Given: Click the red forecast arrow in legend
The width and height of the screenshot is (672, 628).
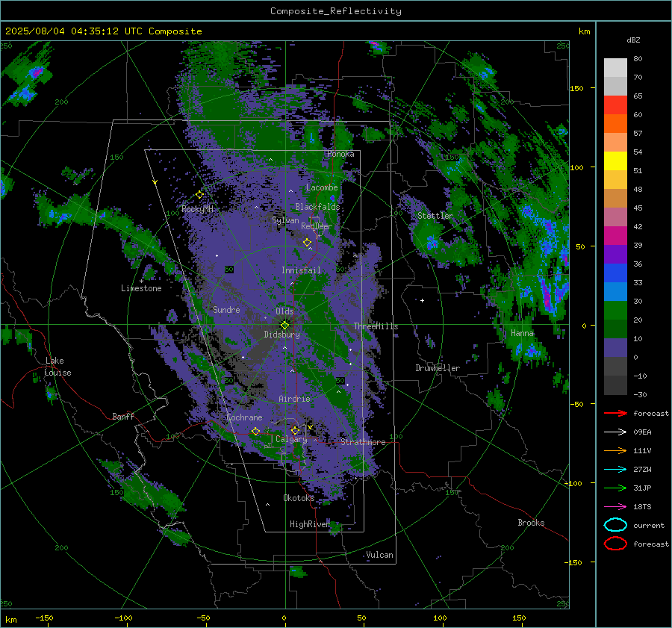Looking at the screenshot, I should pyautogui.click(x=615, y=413).
